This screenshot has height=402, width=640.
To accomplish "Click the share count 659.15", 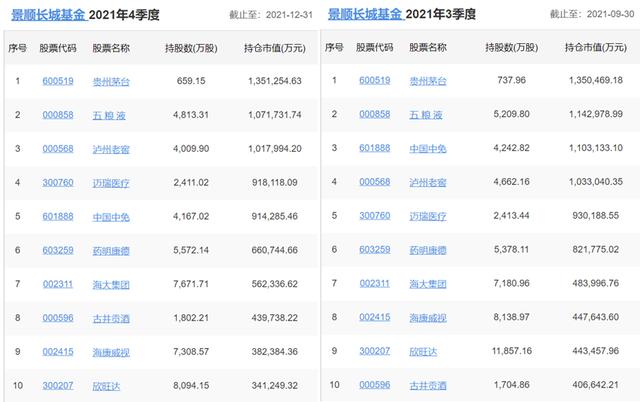I will [x=191, y=81].
